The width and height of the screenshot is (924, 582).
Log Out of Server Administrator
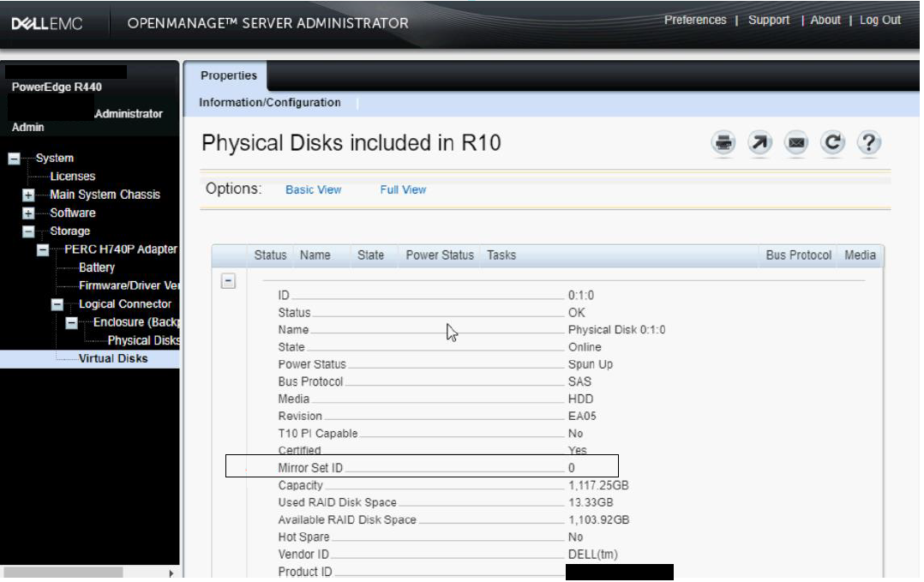coord(879,19)
